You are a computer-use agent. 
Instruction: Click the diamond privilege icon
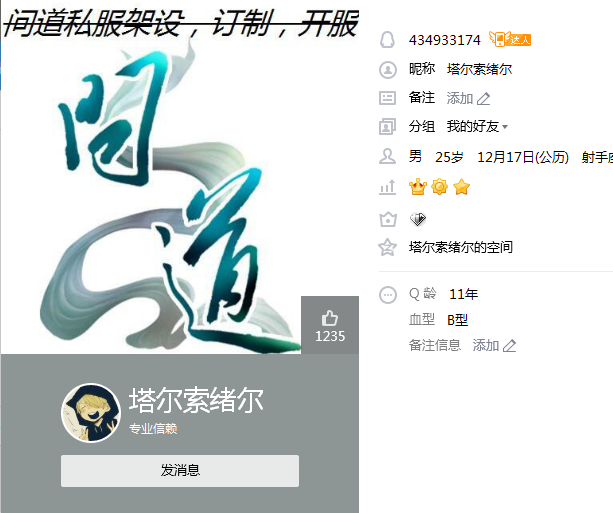(418, 219)
